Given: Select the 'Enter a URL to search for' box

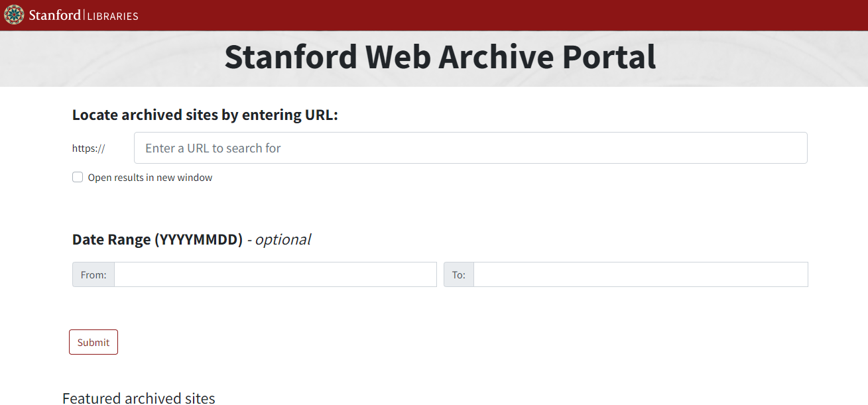Looking at the screenshot, I should click(x=471, y=147).
